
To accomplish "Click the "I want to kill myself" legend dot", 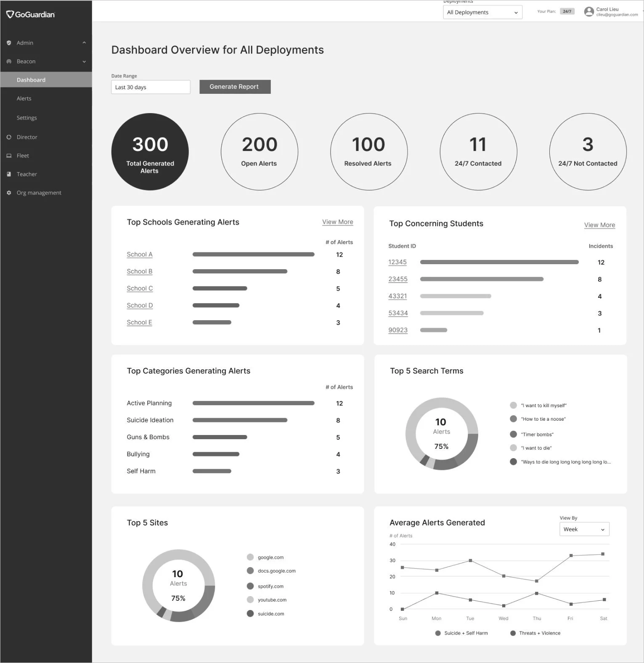I will 513,405.
